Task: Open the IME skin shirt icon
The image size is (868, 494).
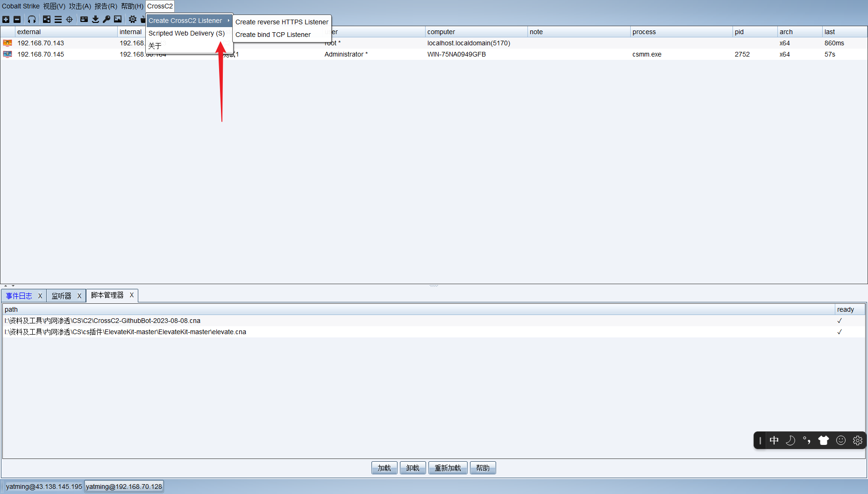Action: (x=824, y=440)
